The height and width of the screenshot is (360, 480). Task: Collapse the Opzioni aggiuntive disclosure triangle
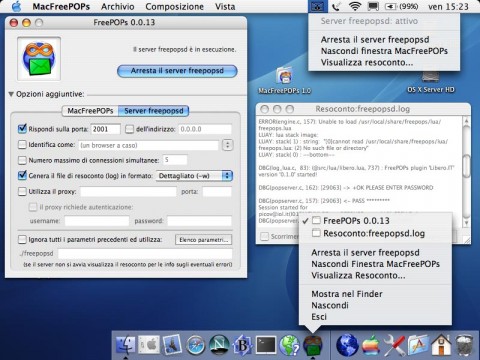point(11,94)
